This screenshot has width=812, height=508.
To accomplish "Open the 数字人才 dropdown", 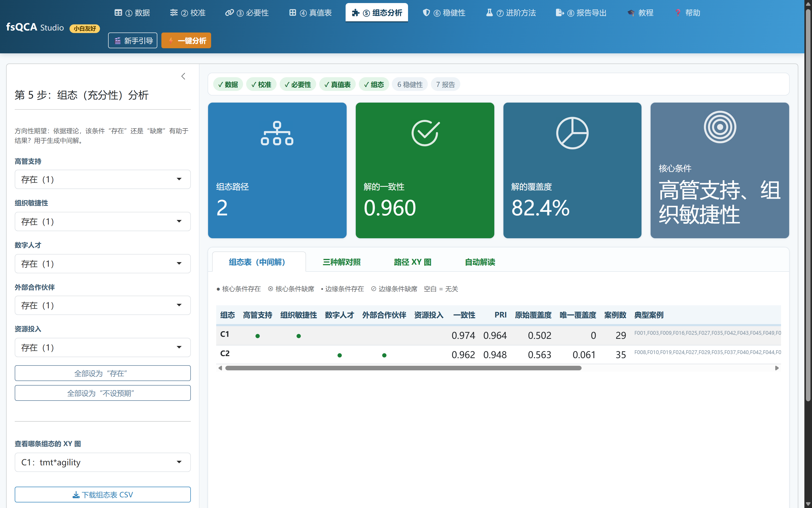I will click(103, 263).
